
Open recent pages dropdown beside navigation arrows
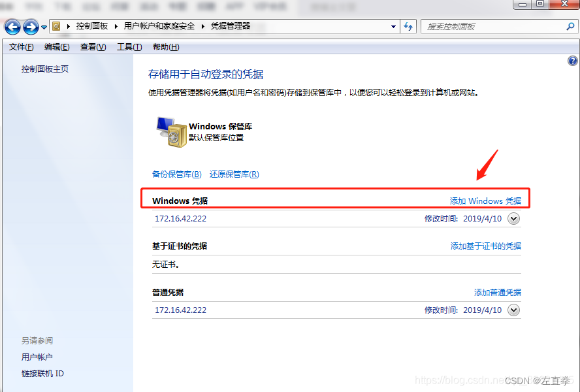click(44, 27)
